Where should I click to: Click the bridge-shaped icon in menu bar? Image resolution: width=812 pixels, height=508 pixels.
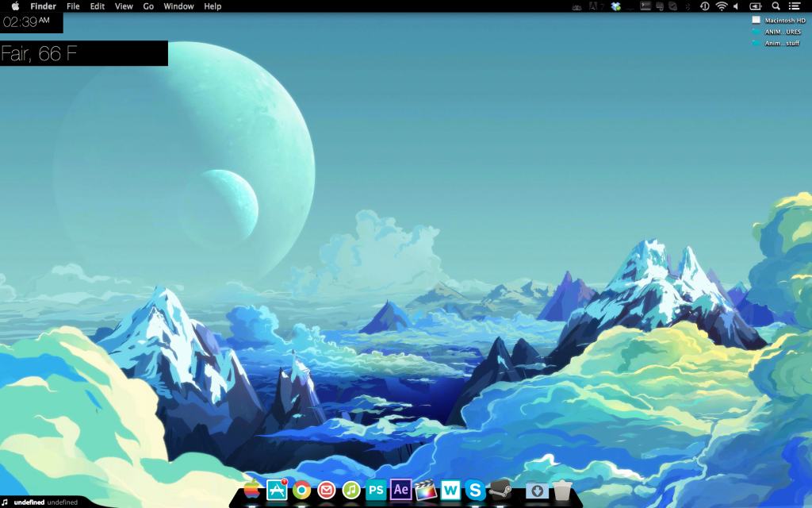577,7
